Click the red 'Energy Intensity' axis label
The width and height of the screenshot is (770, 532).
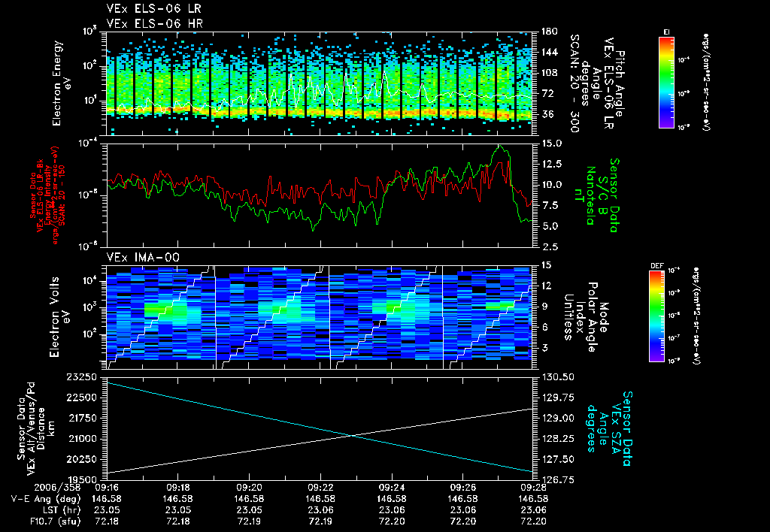coord(48,195)
